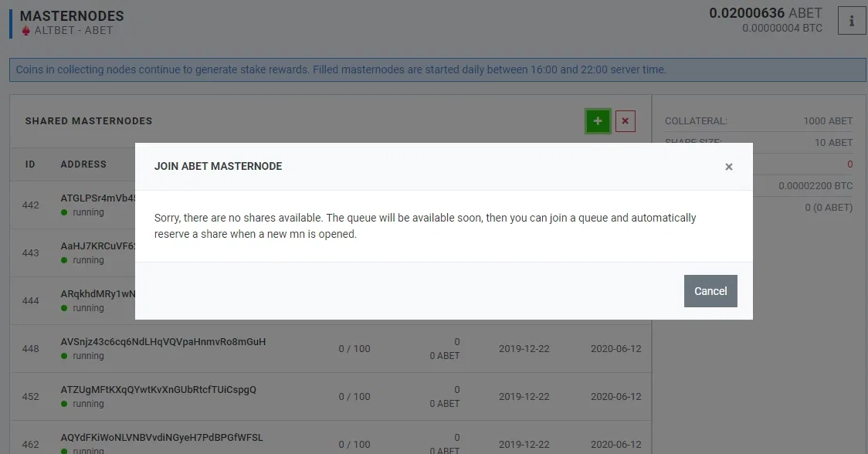Click the 0 / 100 shares of node 448

(x=354, y=349)
